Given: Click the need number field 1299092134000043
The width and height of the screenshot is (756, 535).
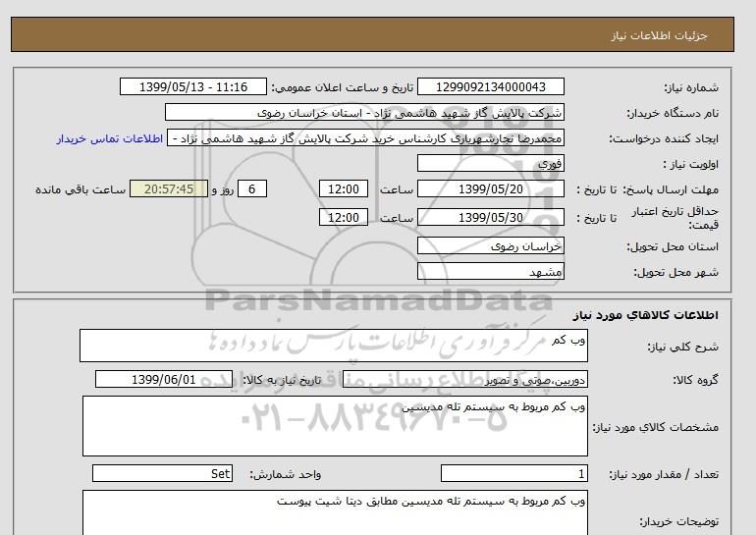Looking at the screenshot, I should pos(490,86).
